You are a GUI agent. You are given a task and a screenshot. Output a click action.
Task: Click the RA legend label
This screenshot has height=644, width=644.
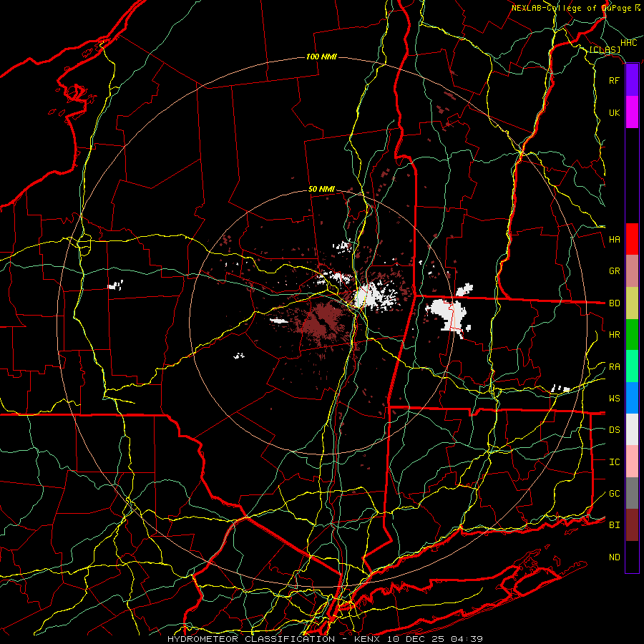[x=614, y=367]
